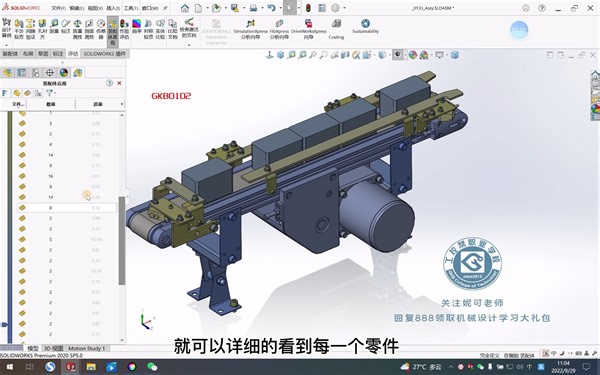600x375 pixels.
Task: Toggle the second yellow parts button in panel toolbar
Action: pyautogui.click(x=16, y=93)
